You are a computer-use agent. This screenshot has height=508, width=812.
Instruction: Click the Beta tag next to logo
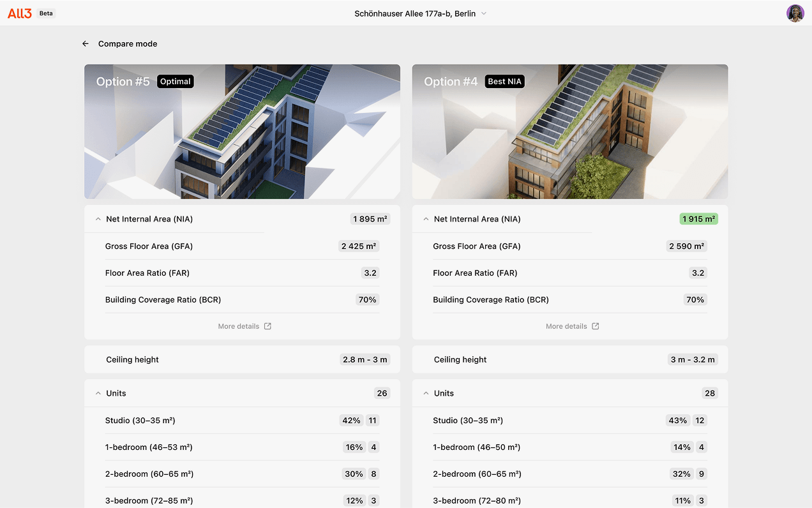pyautogui.click(x=46, y=13)
